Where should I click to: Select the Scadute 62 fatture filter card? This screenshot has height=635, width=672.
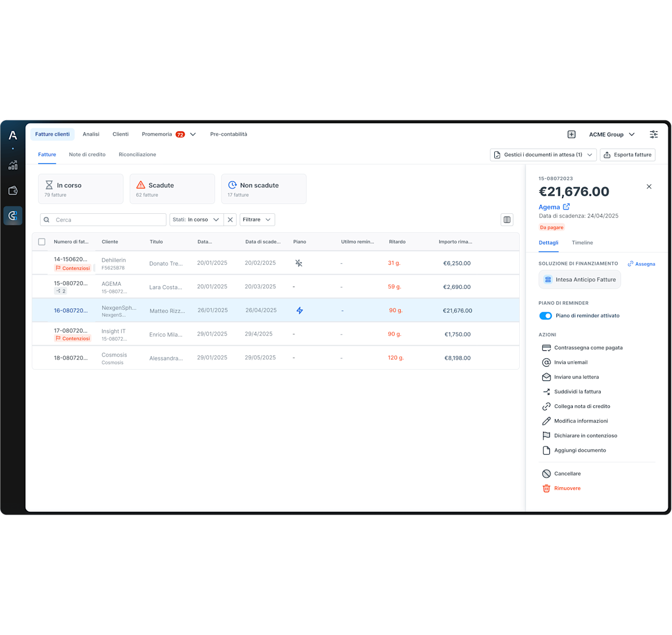coord(172,189)
